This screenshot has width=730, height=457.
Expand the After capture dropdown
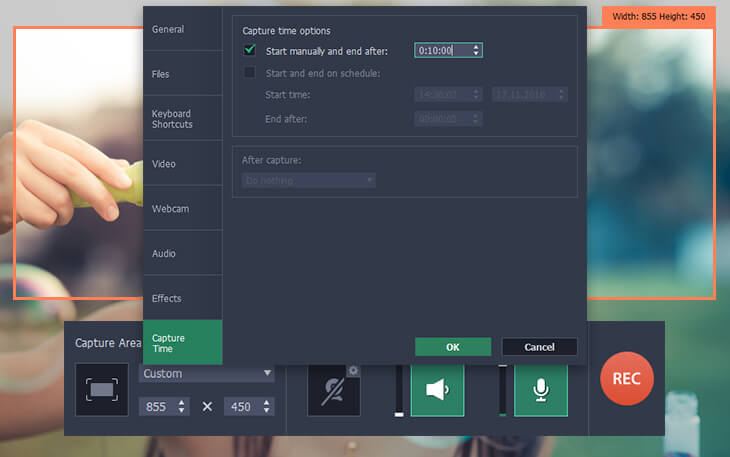(308, 180)
